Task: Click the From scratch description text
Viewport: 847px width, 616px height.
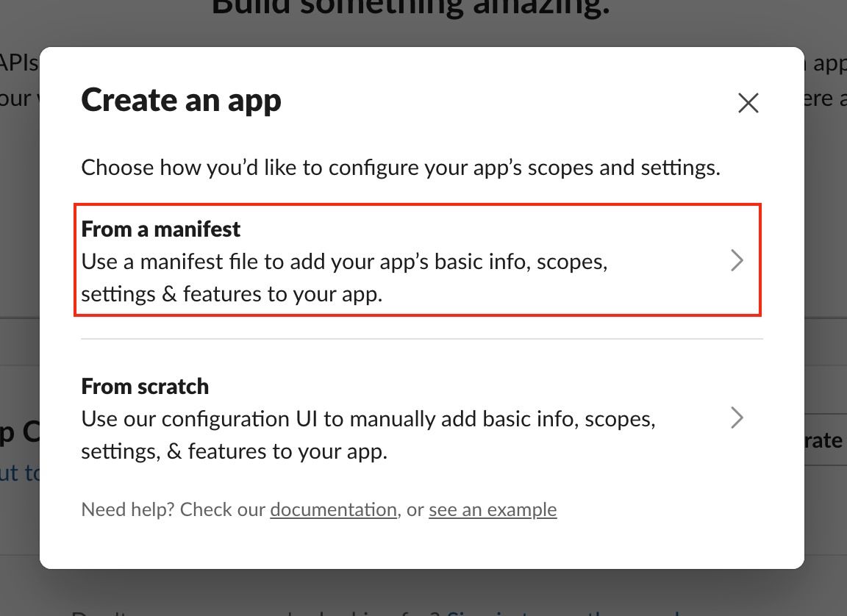Action: (x=368, y=434)
